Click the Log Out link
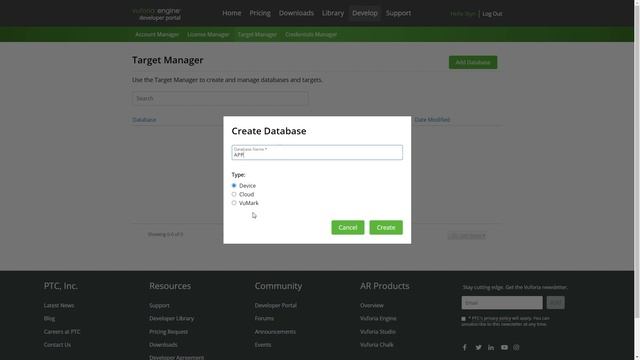The image size is (640, 360). tap(492, 14)
